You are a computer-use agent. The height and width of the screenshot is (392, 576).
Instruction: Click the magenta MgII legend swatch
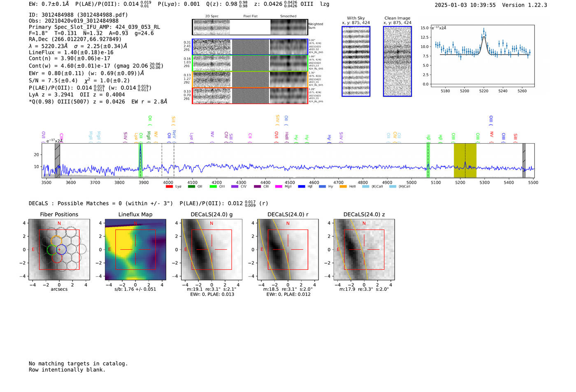point(279,186)
